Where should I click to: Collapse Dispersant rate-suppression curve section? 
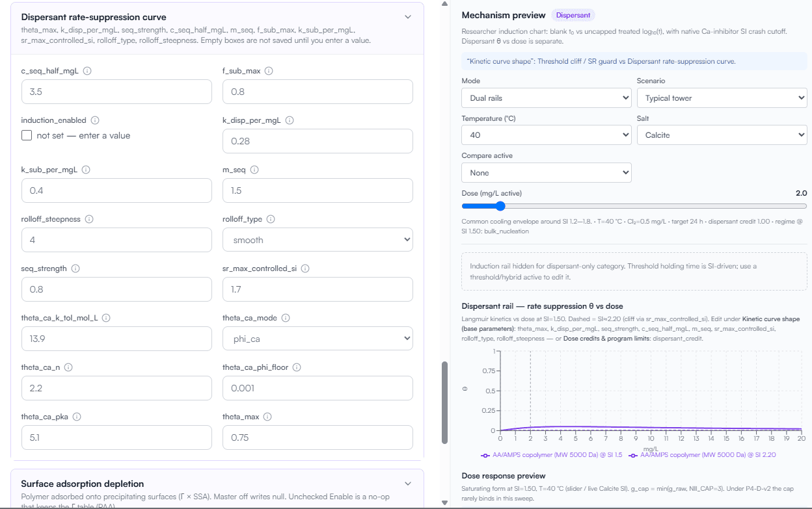408,17
